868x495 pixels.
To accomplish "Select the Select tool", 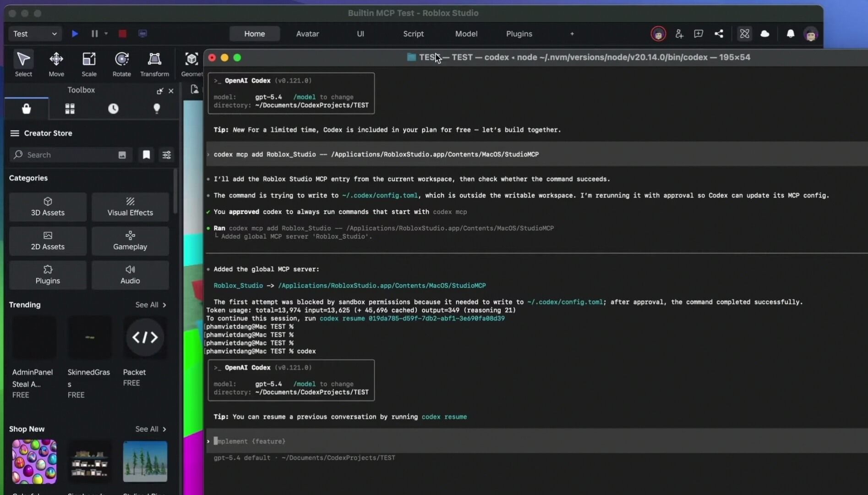I will (23, 64).
